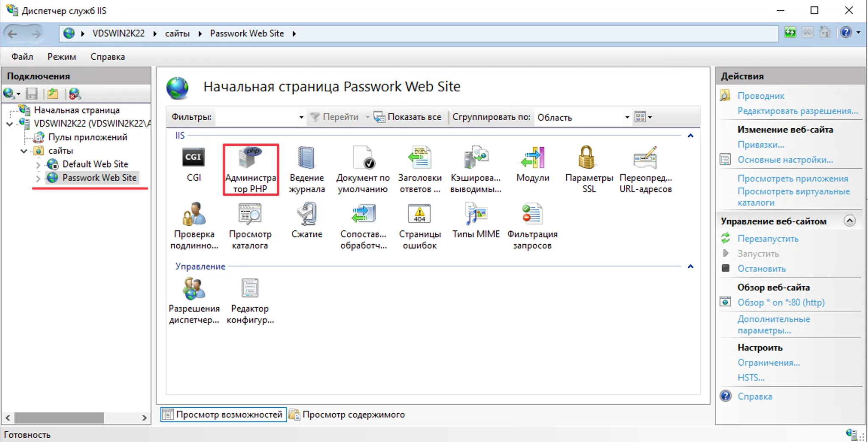This screenshot has height=442, width=868.
Task: Click the Показать все button
Action: tap(408, 117)
